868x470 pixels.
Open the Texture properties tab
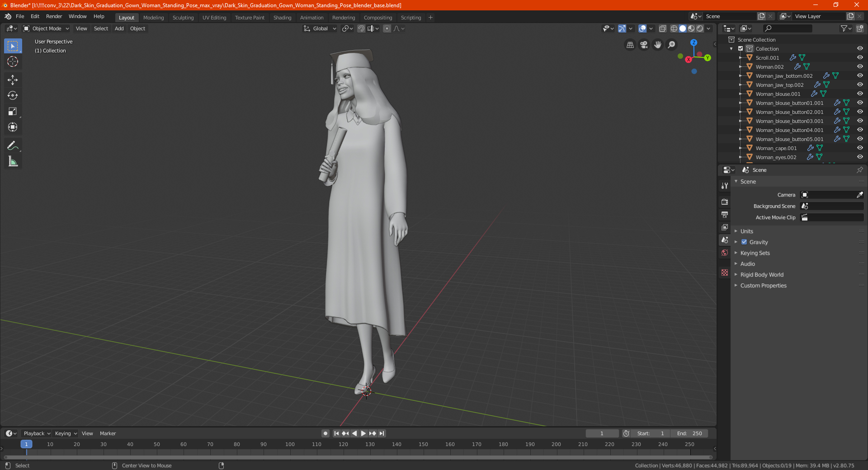[725, 273]
